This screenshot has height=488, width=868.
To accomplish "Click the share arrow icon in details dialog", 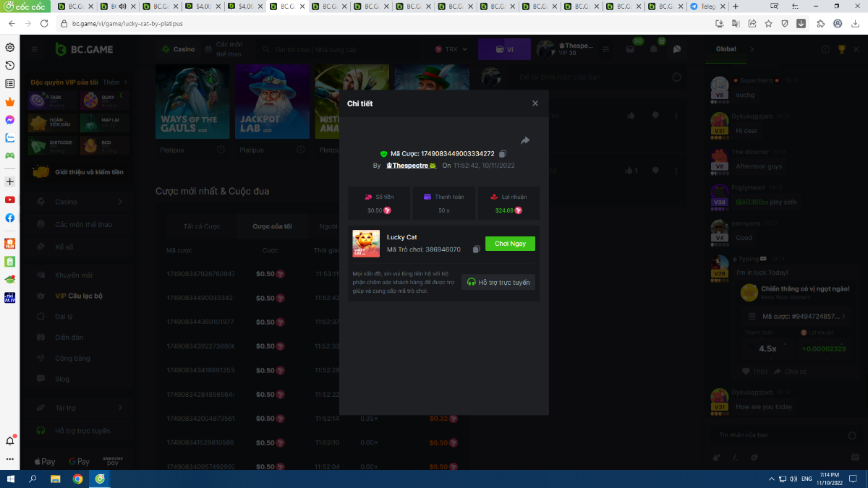I will click(525, 140).
